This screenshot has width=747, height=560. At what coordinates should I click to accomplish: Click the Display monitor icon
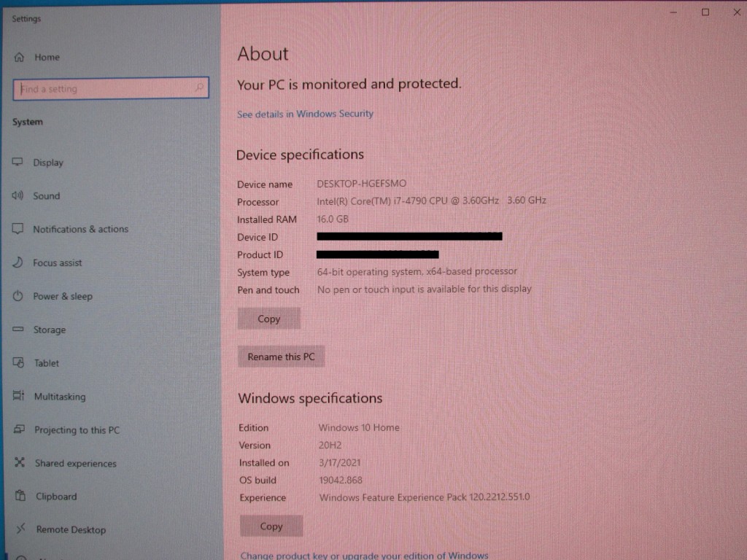[x=18, y=162]
